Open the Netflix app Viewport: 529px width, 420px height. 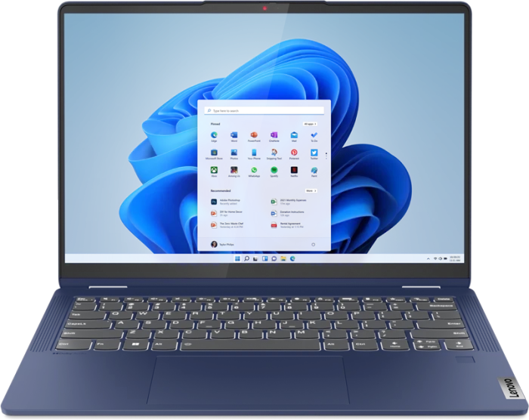click(294, 170)
